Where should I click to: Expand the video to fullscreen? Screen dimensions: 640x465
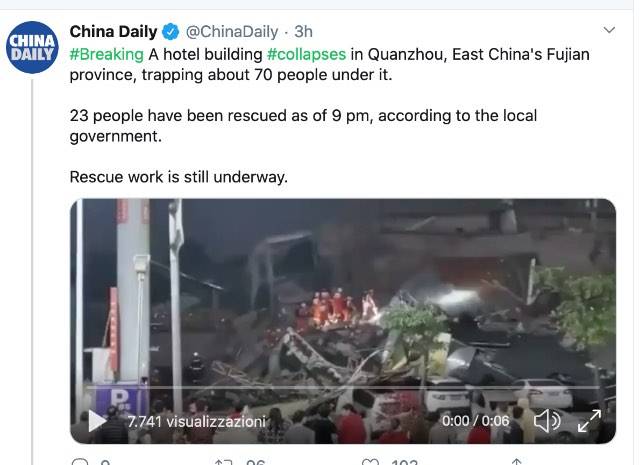[589, 421]
